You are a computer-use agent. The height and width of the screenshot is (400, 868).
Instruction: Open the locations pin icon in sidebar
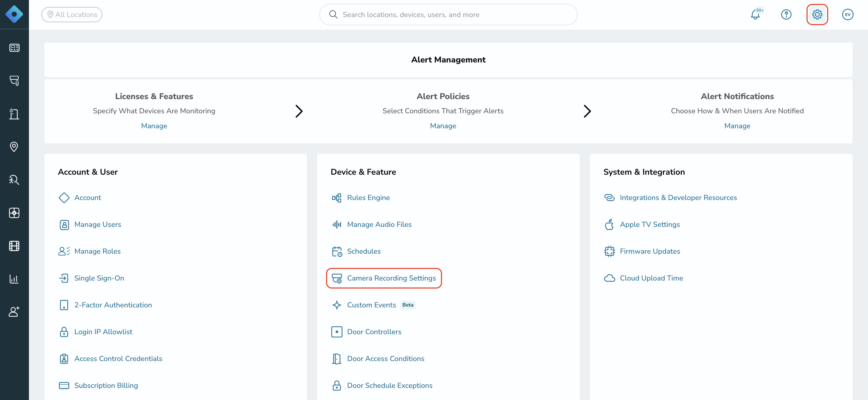tap(14, 147)
